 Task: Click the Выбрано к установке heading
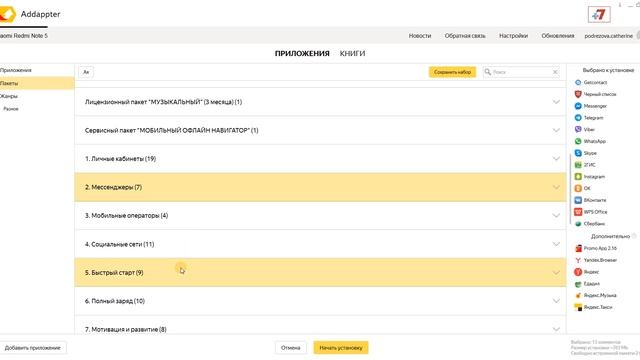pyautogui.click(x=608, y=70)
